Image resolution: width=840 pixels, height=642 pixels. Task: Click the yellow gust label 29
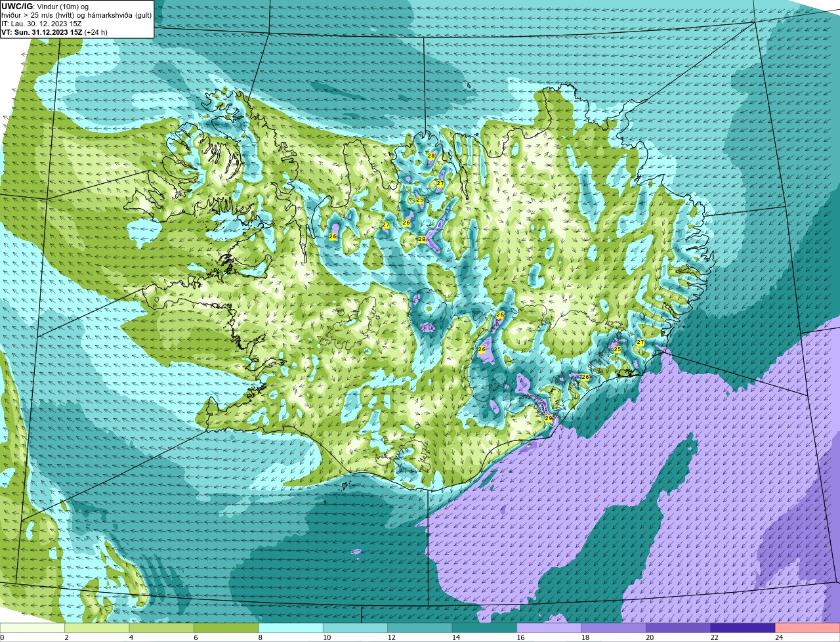[x=549, y=418]
